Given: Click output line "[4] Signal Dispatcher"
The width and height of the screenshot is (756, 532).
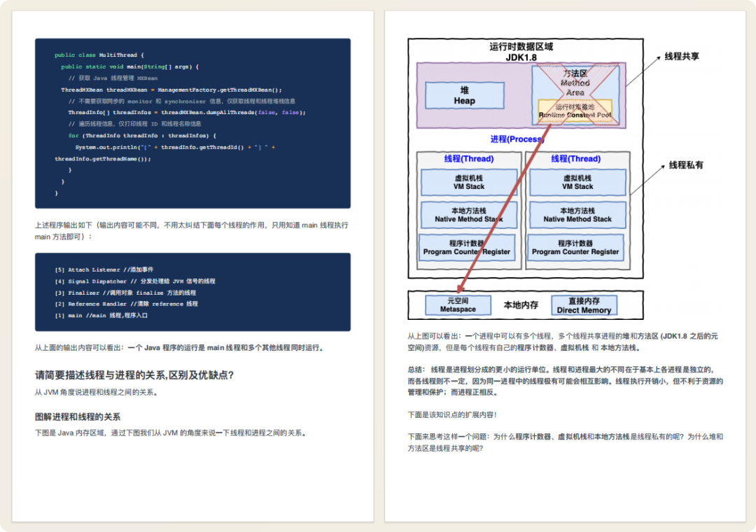Looking at the screenshot, I should (x=135, y=281).
